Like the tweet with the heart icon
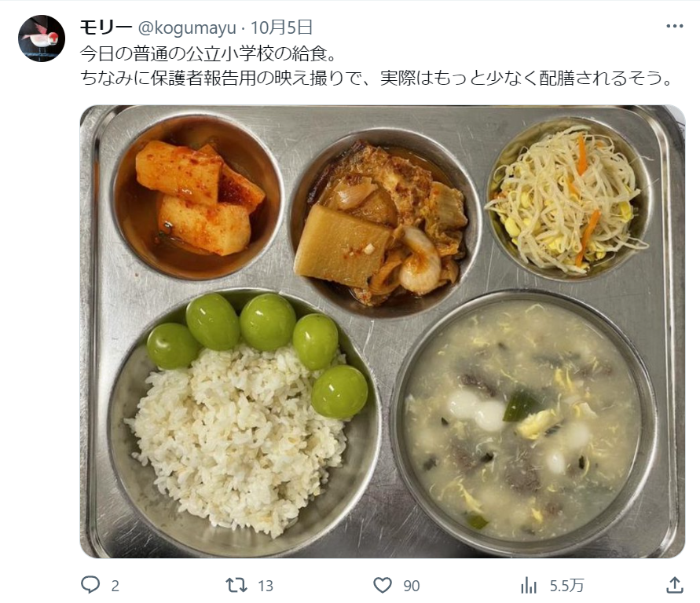This screenshot has width=700, height=603. pos(383,585)
